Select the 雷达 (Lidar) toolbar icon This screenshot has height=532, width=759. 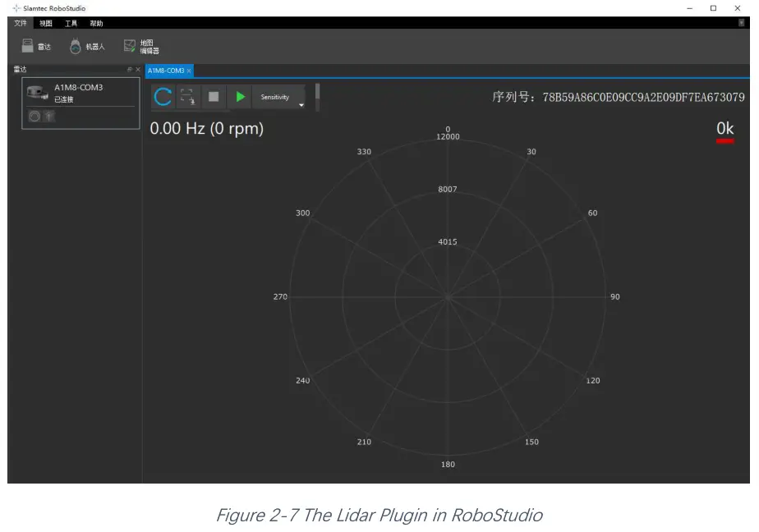click(x=37, y=46)
